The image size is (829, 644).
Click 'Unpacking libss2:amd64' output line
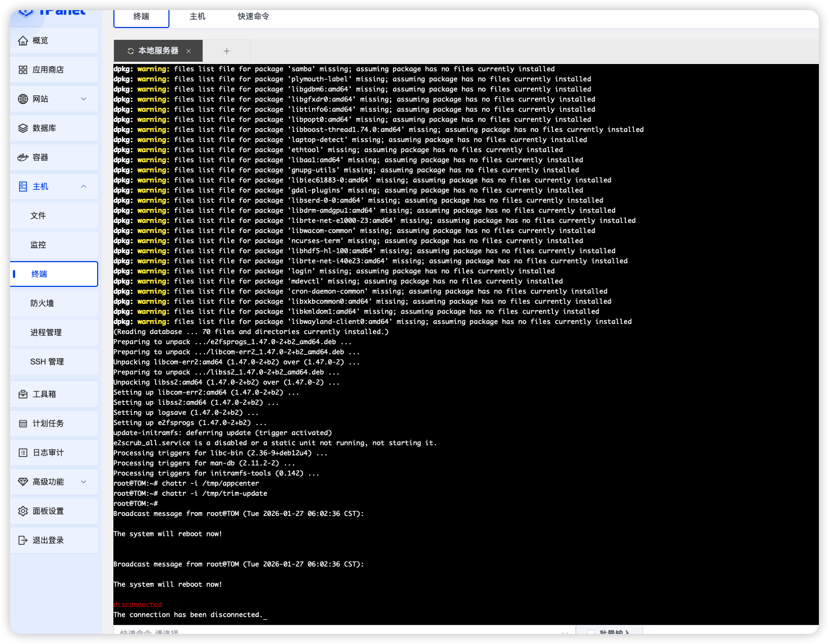[x=227, y=382]
